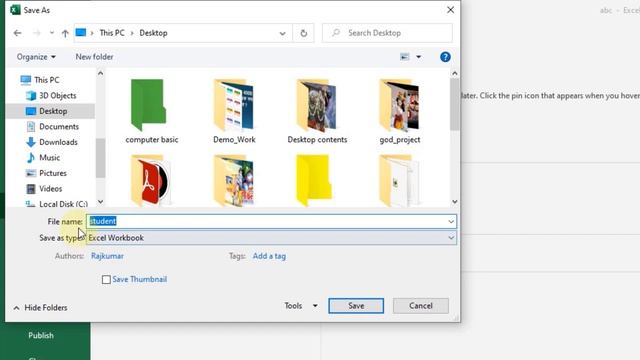Click Add a tag link
Image resolution: width=640 pixels, height=360 pixels.
point(269,256)
